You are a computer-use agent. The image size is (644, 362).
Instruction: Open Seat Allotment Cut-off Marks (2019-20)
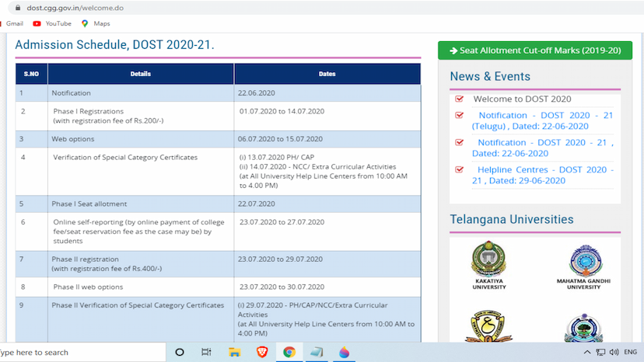pyautogui.click(x=535, y=50)
